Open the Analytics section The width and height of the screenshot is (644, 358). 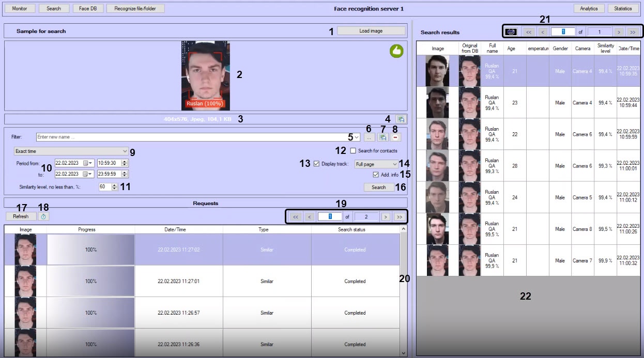coord(589,8)
